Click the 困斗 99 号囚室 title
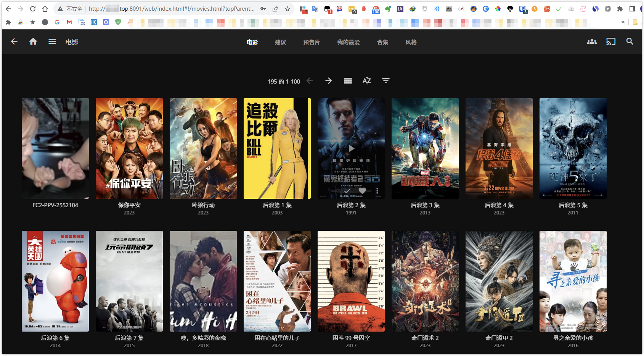Viewport: 644px width, 356px height. point(351,338)
